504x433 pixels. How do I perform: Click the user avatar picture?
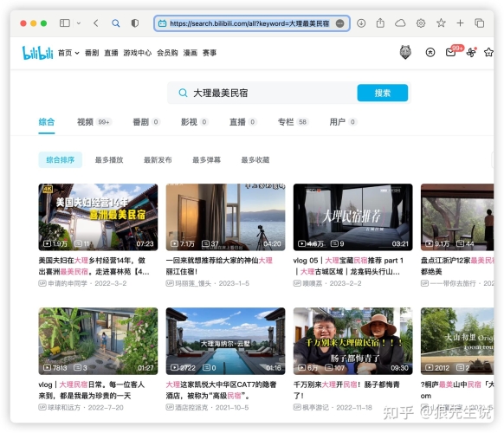(405, 52)
